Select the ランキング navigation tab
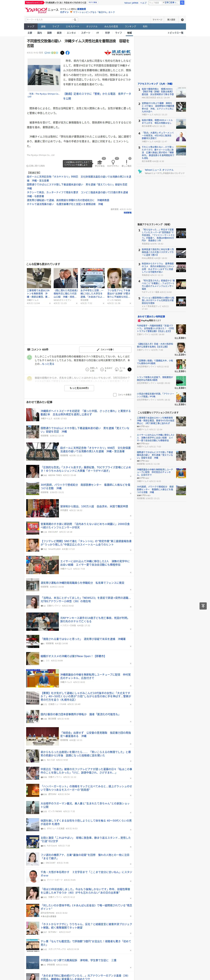Image resolution: width=210 pixels, height=980 pixels. tap(130, 27)
